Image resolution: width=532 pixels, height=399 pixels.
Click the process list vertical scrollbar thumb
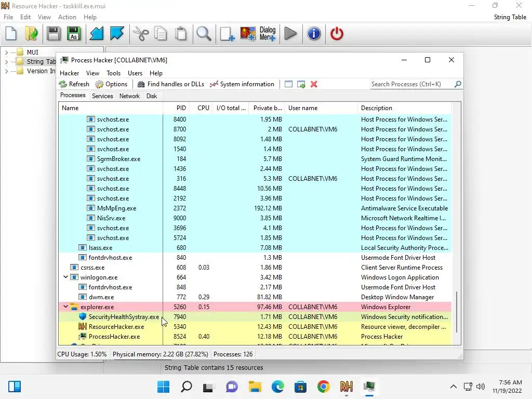click(x=456, y=312)
